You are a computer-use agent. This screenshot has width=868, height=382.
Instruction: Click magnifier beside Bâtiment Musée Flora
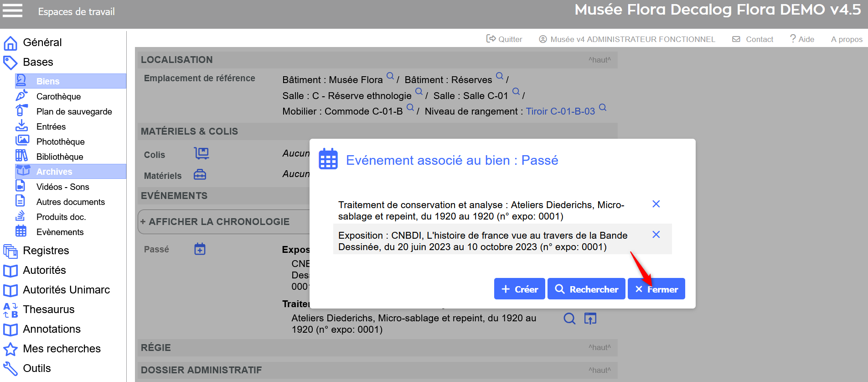click(x=390, y=76)
